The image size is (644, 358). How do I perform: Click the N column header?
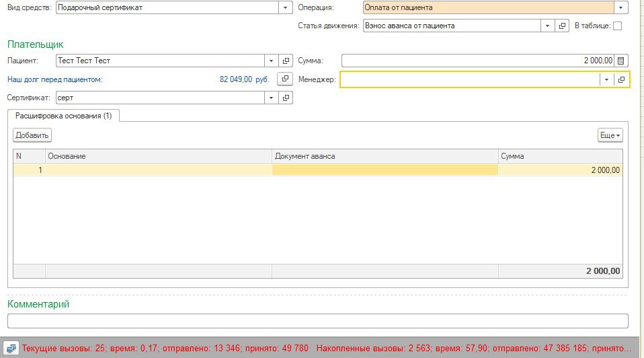pyautogui.click(x=29, y=156)
